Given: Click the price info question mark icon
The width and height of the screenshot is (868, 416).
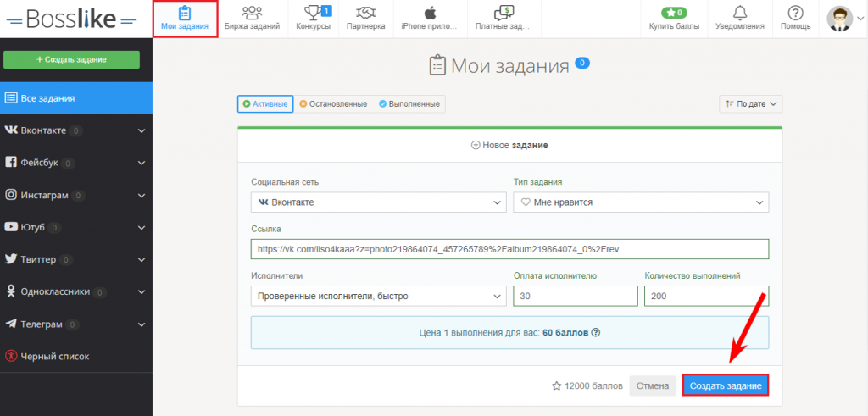Looking at the screenshot, I should 595,333.
